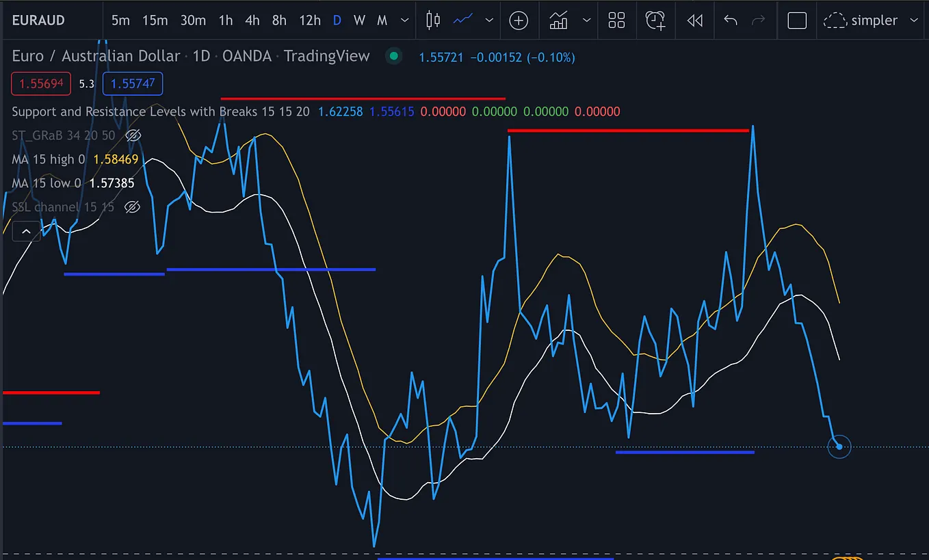Image resolution: width=929 pixels, height=560 pixels.
Task: Select the SSL channel 15 15 legend
Action: point(63,206)
